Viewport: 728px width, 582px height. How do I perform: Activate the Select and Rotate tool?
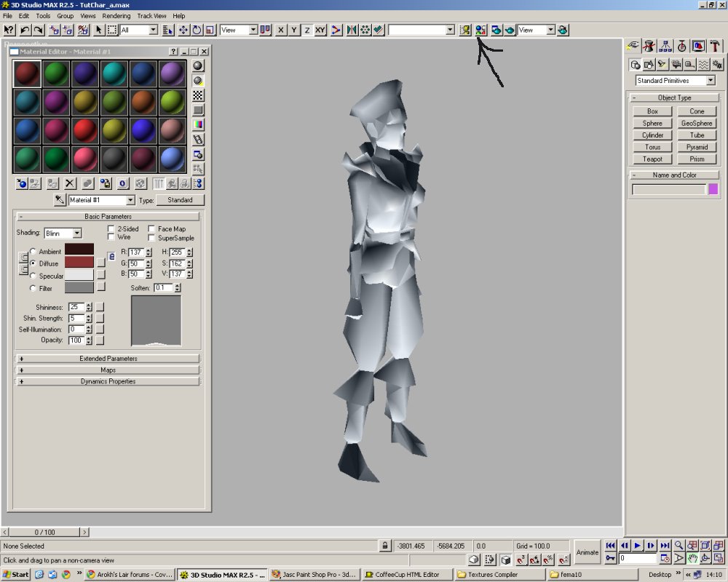click(x=197, y=30)
